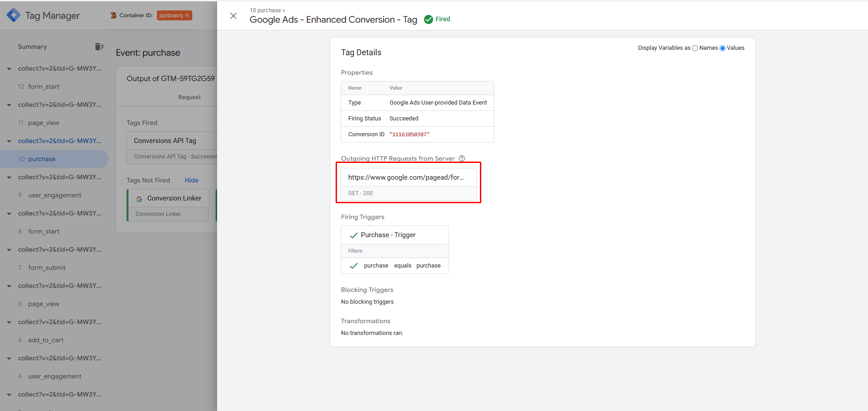
Task: Collapse the collect group above purchase event
Action: (x=9, y=141)
